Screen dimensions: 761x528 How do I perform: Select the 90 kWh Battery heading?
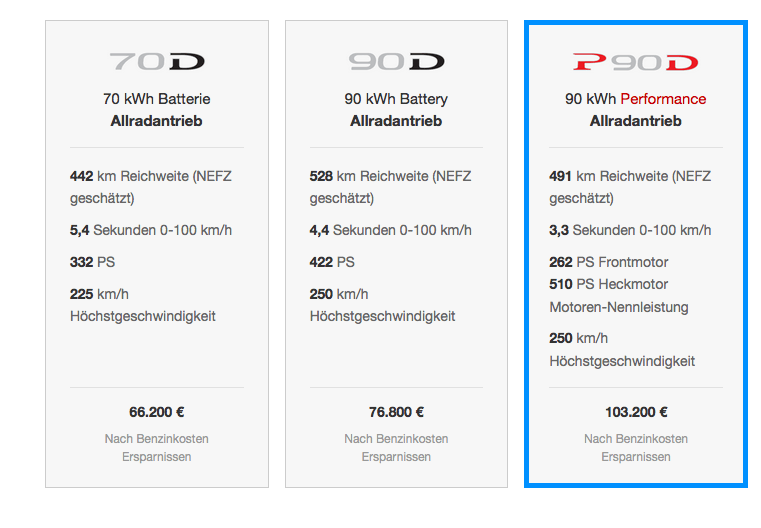[x=396, y=99]
